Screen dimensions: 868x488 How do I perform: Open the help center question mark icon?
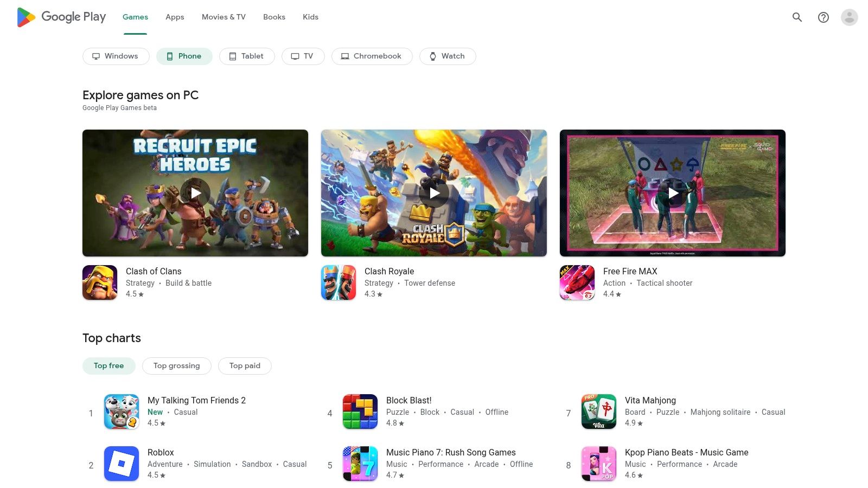824,17
